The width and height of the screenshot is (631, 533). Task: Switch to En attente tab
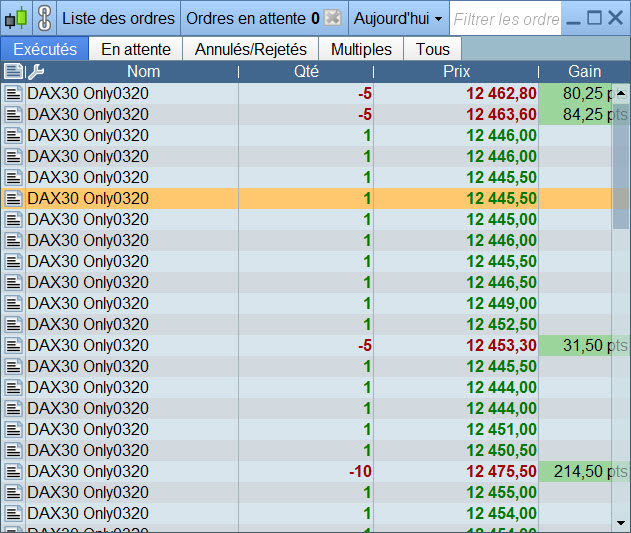136,49
